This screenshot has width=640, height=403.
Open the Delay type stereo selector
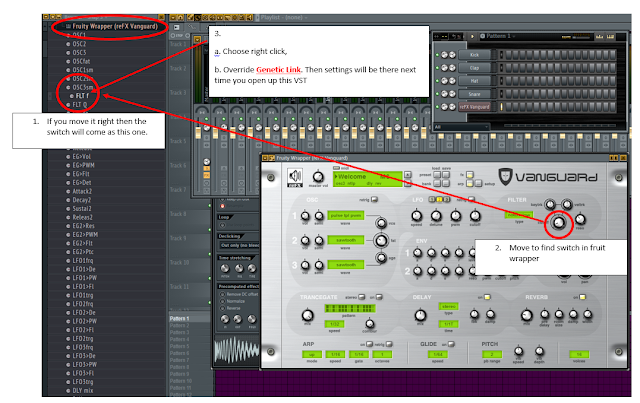(x=449, y=306)
